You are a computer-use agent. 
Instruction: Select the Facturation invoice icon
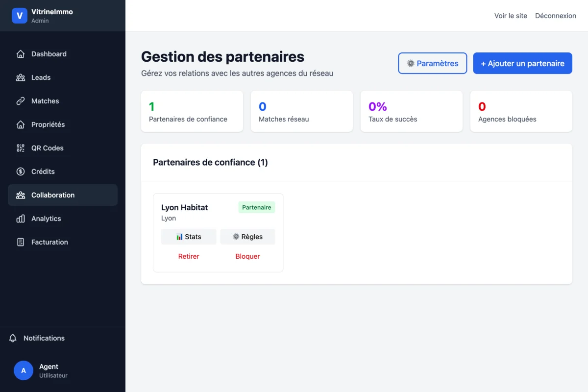[21, 242]
